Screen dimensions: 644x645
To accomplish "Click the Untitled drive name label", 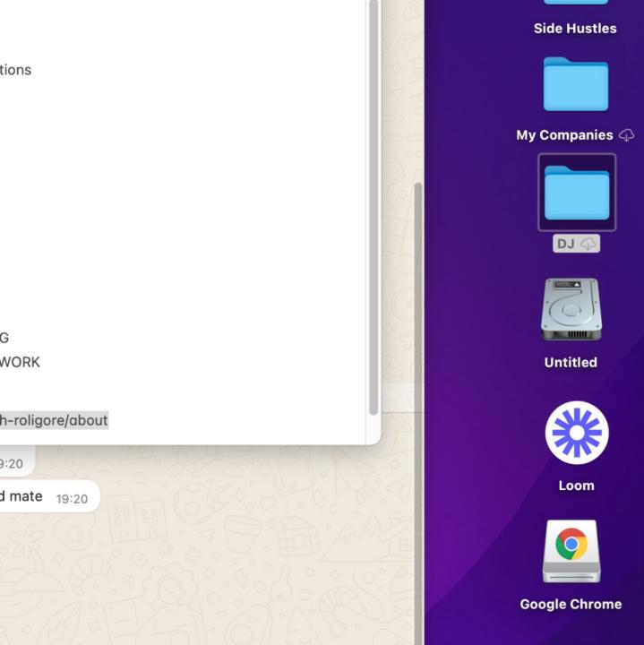I will (571, 363).
